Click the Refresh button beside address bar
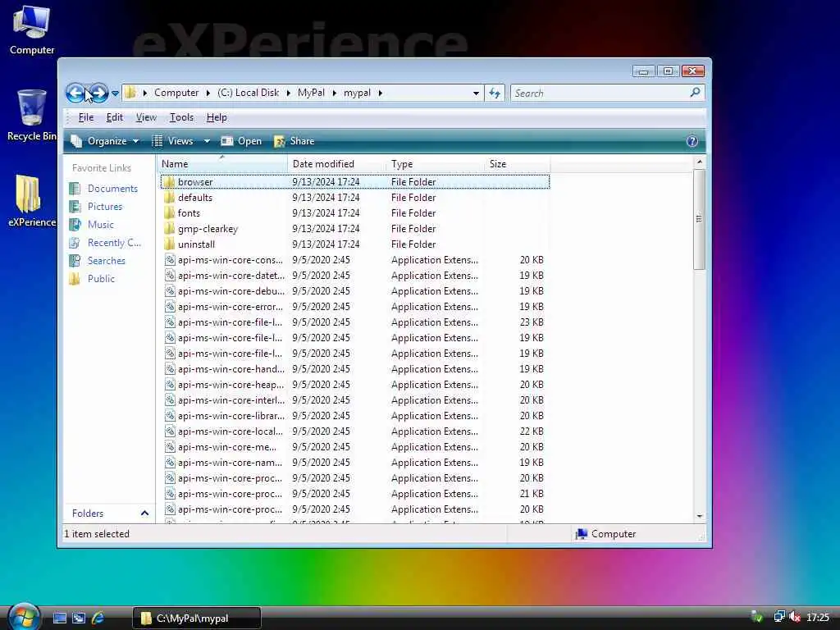The image size is (840, 630). point(495,94)
